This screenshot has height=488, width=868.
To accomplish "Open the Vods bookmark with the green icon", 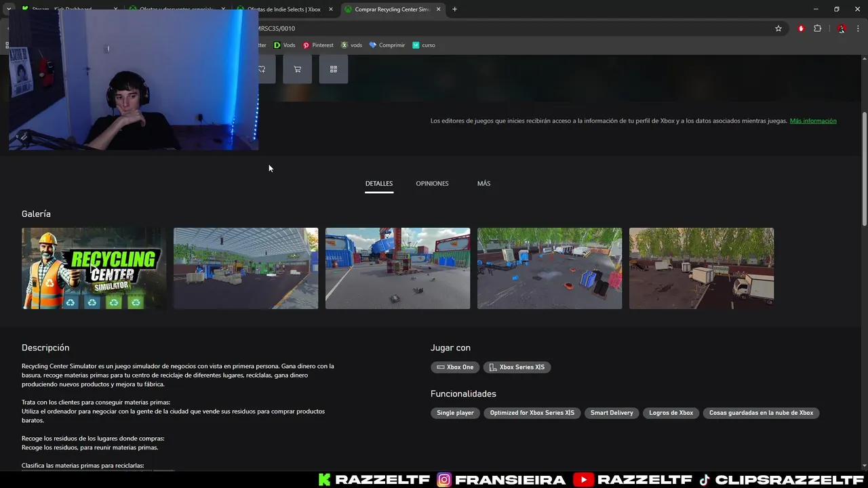I will [284, 45].
